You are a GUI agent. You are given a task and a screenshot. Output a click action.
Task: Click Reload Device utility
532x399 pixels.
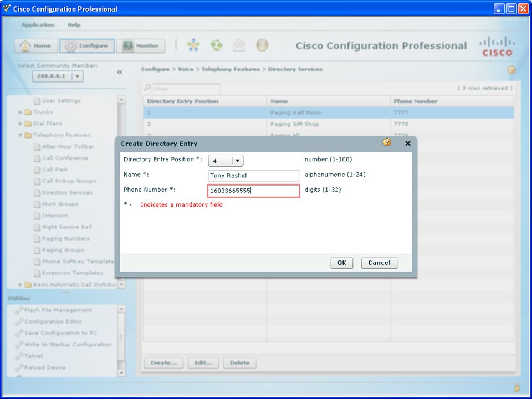[40, 368]
